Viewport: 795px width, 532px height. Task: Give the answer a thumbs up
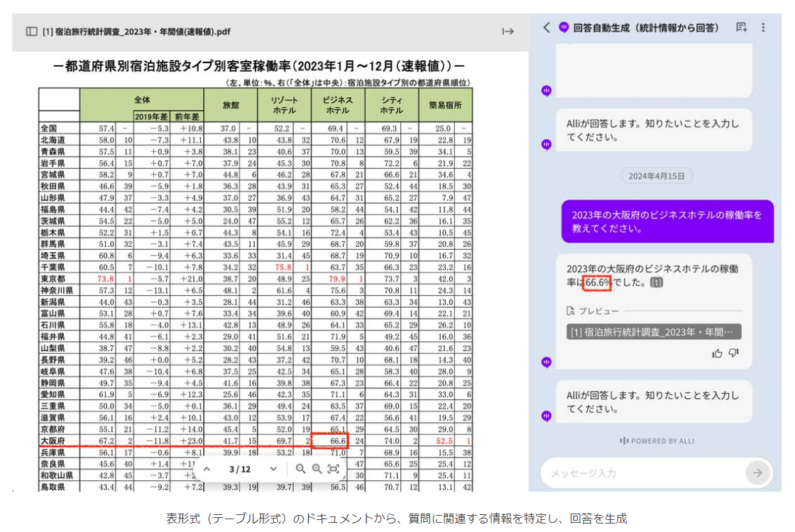pyautogui.click(x=718, y=353)
